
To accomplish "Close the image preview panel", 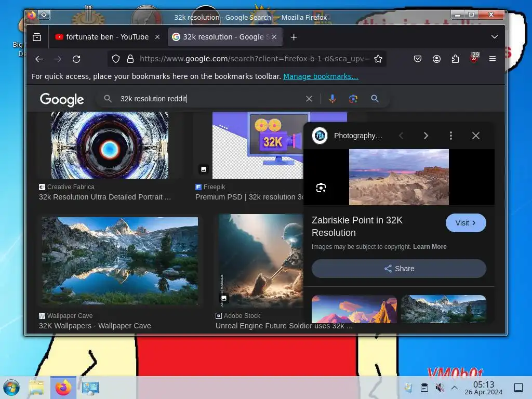I will (x=476, y=136).
